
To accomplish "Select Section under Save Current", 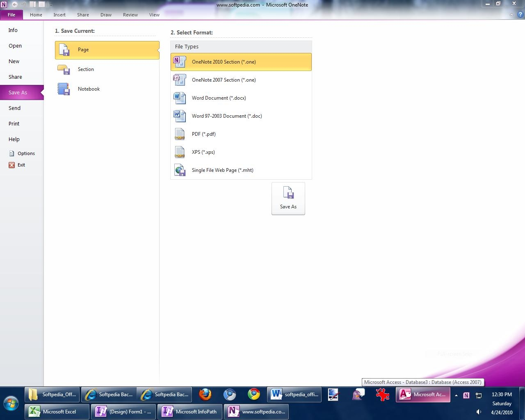I will pos(86,69).
